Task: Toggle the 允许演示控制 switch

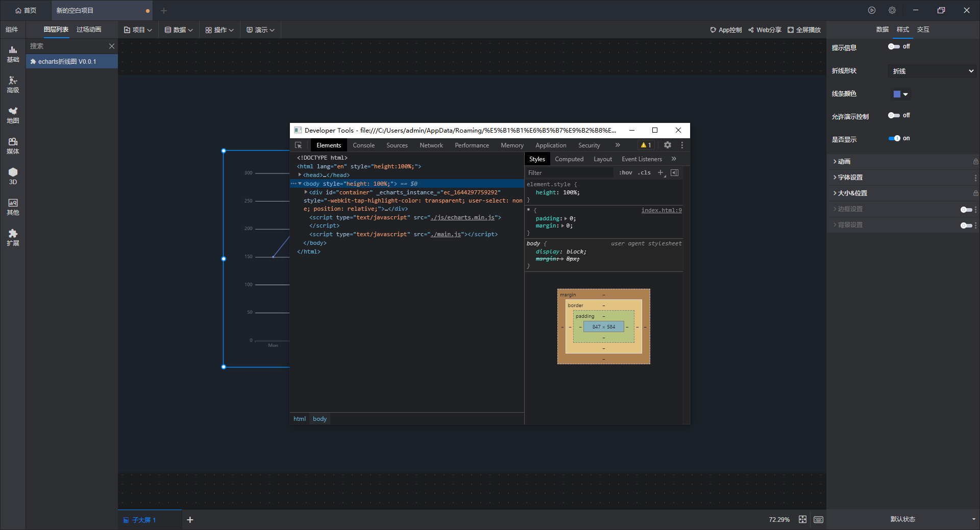Action: (x=894, y=115)
